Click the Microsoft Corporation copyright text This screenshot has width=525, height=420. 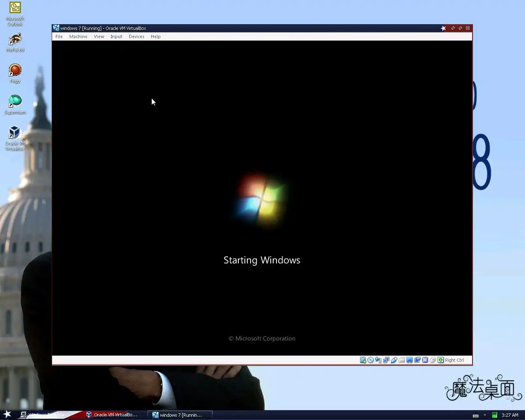tap(262, 338)
